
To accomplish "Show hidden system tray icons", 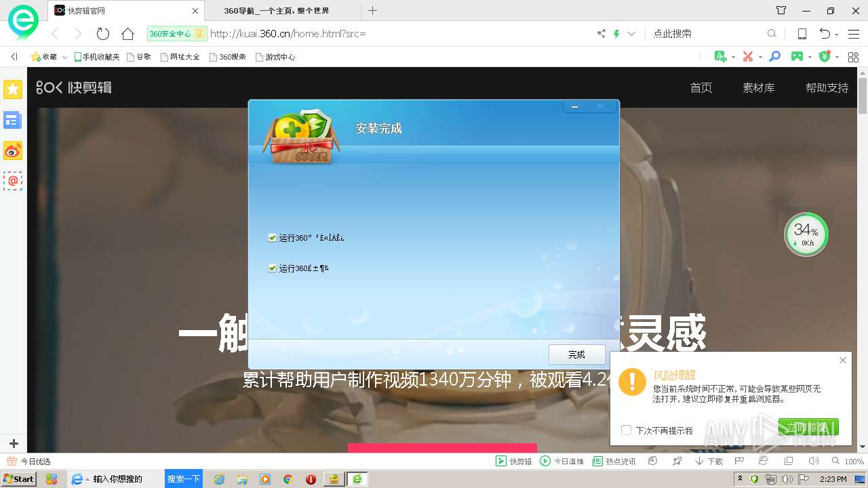I will pos(740,479).
